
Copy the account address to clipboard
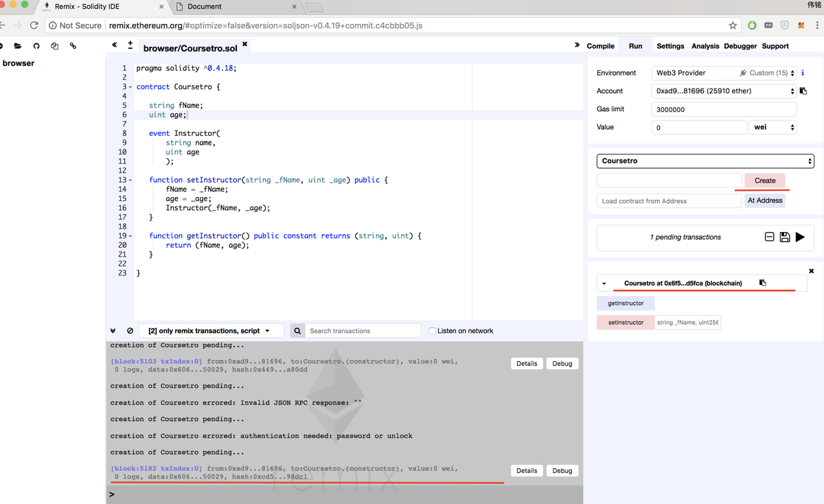803,91
